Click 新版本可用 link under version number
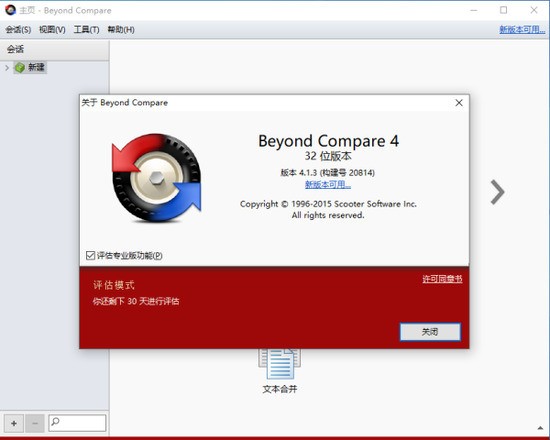The height and width of the screenshot is (440, 550). click(x=328, y=184)
